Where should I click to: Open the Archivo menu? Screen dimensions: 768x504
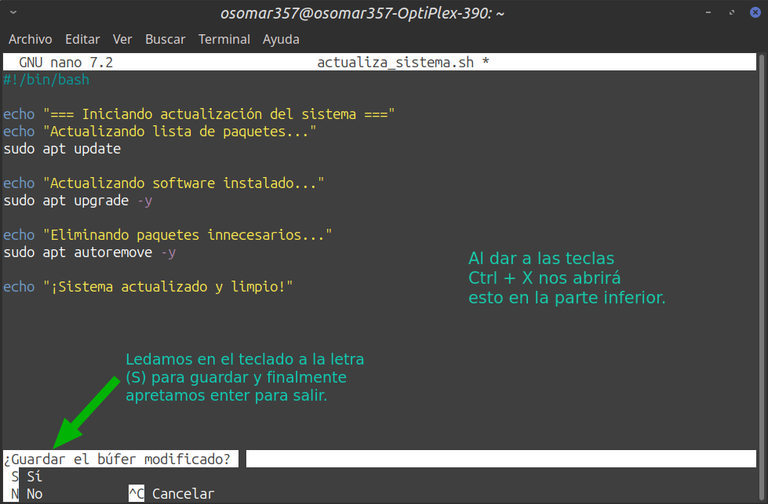[x=30, y=39]
